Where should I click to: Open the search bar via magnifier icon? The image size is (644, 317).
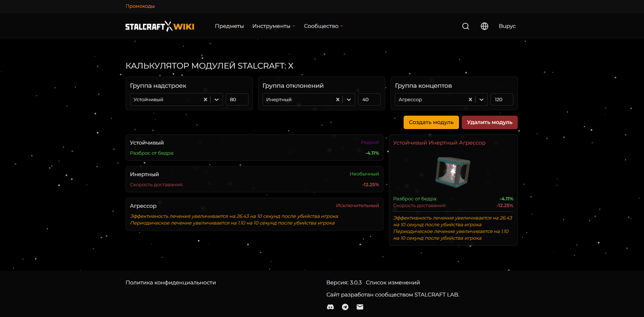point(465,26)
